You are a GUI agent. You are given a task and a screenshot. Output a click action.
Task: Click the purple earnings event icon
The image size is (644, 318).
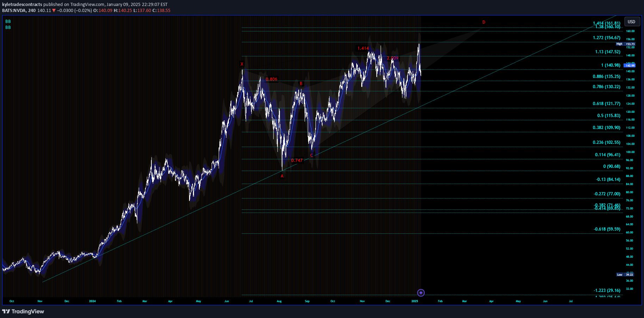click(421, 293)
